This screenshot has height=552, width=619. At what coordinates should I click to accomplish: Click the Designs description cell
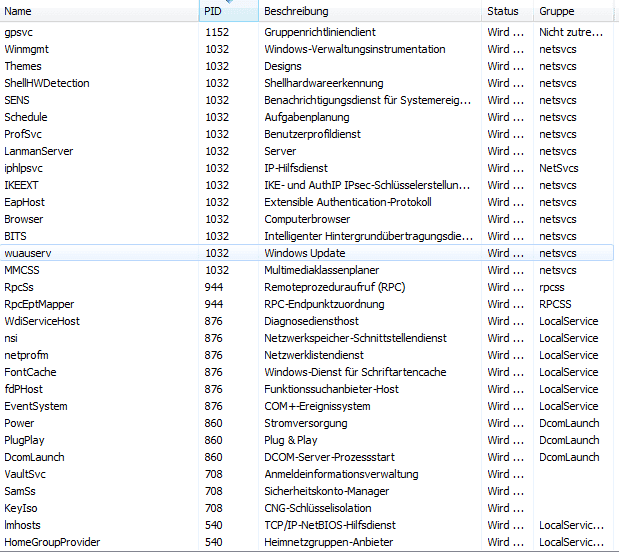point(283,66)
